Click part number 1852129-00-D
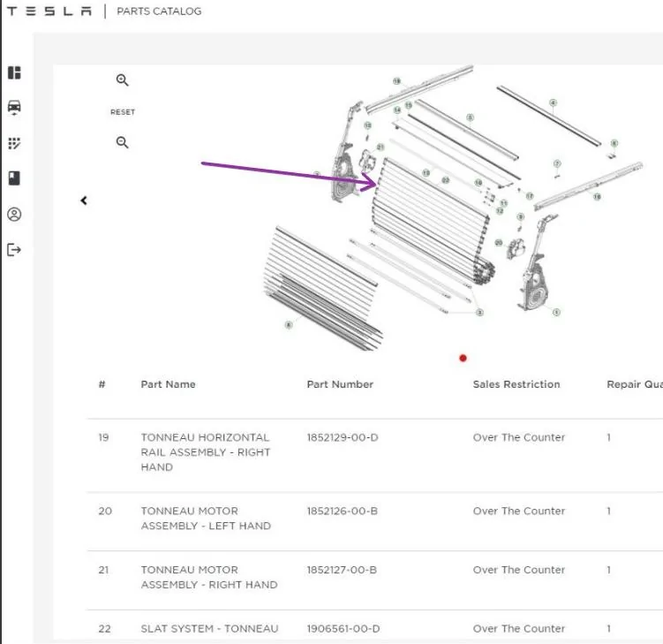The width and height of the screenshot is (663, 644). click(x=343, y=437)
